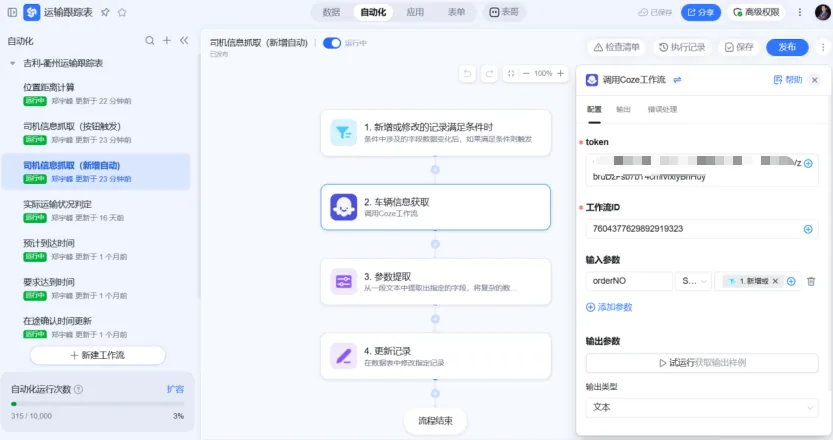Add variable to orderNO value
Screen dimensions: 833x440
point(791,281)
